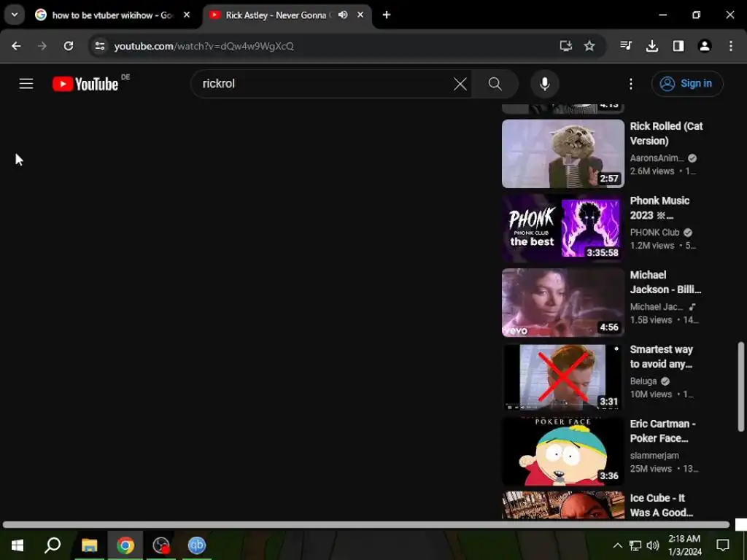
Task: Click the horizontal page scrollbar
Action: [366, 525]
